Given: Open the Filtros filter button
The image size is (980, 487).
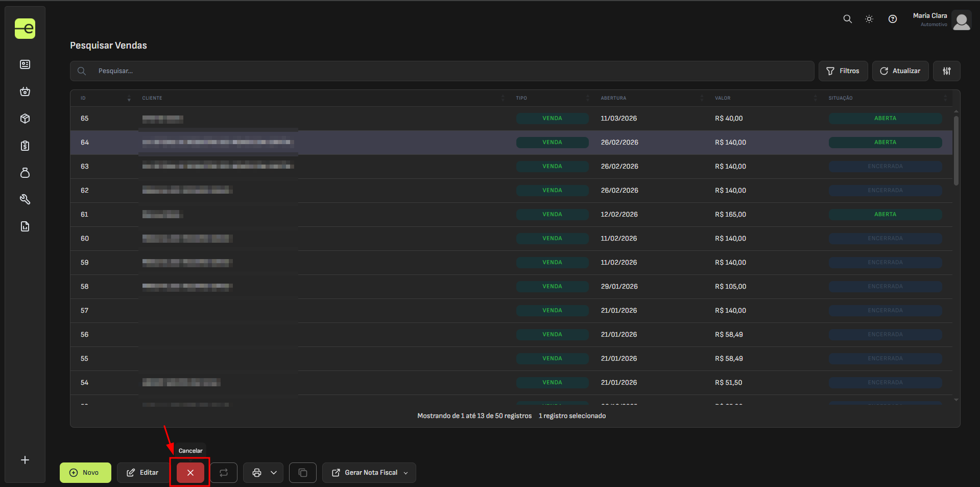Looking at the screenshot, I should click(843, 71).
